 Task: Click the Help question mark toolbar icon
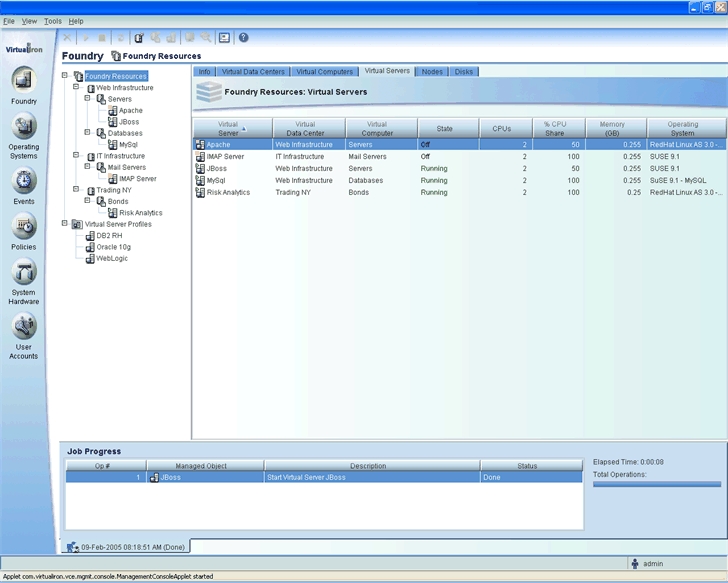[x=243, y=38]
